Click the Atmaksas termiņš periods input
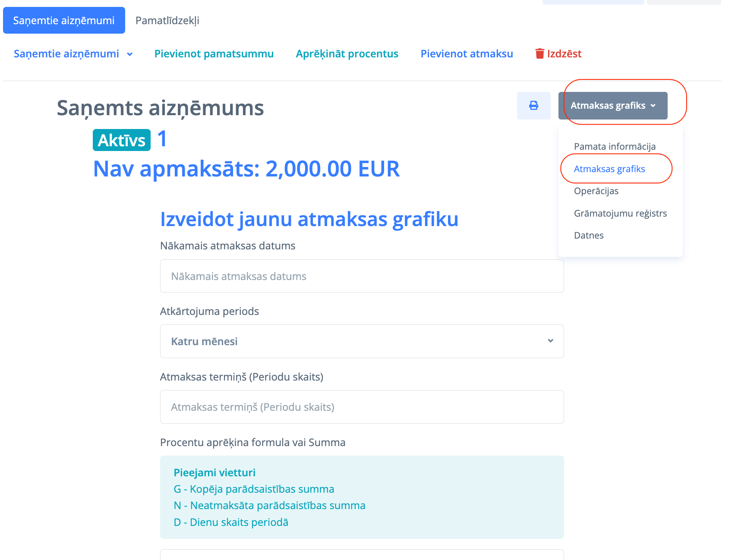738x560 pixels. click(362, 407)
